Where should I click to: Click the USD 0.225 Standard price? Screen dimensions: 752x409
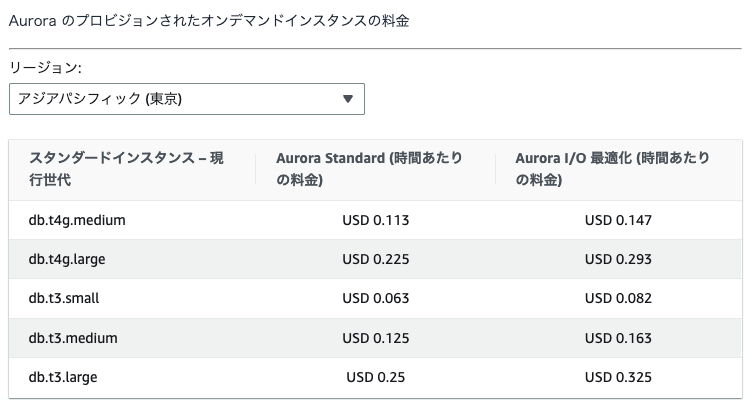point(376,259)
